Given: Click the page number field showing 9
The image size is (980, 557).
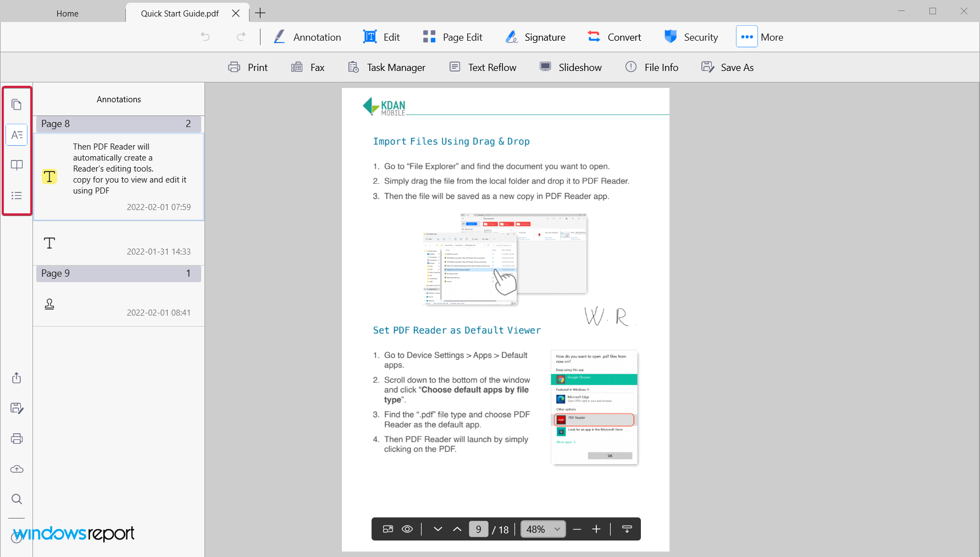Looking at the screenshot, I should coord(479,529).
